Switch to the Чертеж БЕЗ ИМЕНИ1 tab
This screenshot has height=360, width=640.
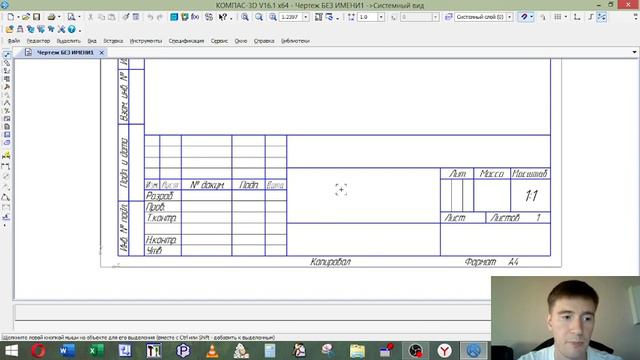[x=65, y=52]
